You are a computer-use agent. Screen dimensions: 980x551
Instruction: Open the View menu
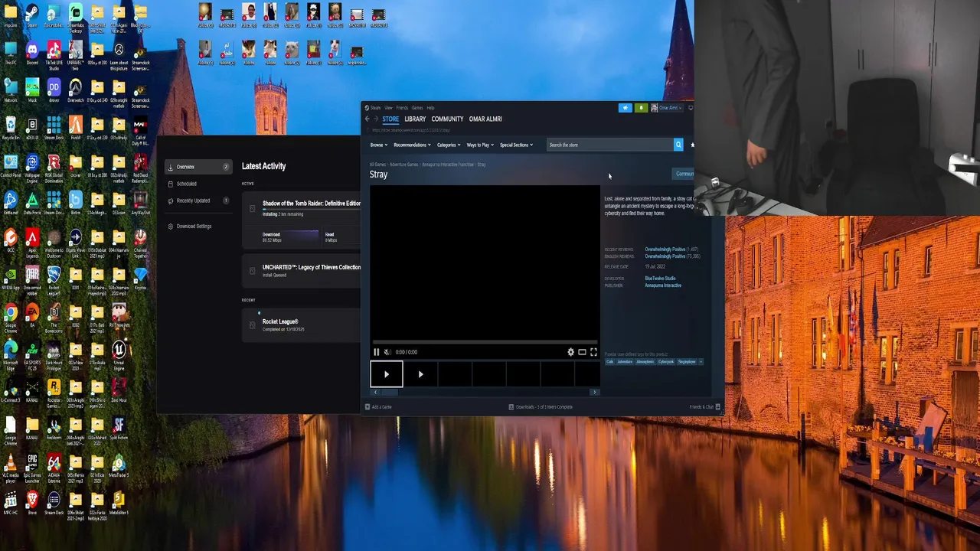388,108
